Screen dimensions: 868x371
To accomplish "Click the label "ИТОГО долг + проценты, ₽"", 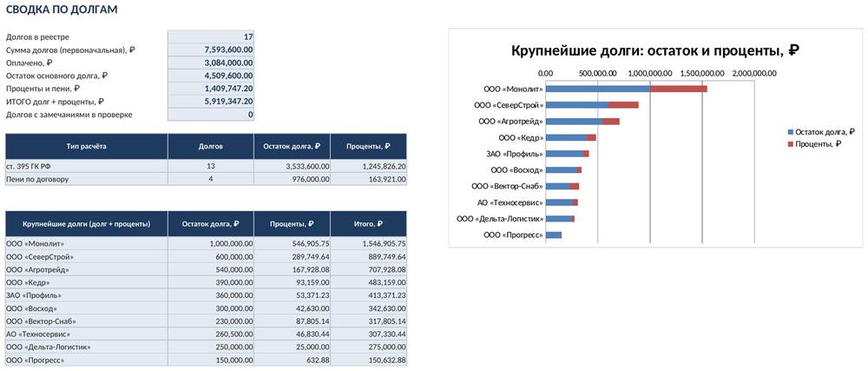I will (55, 102).
